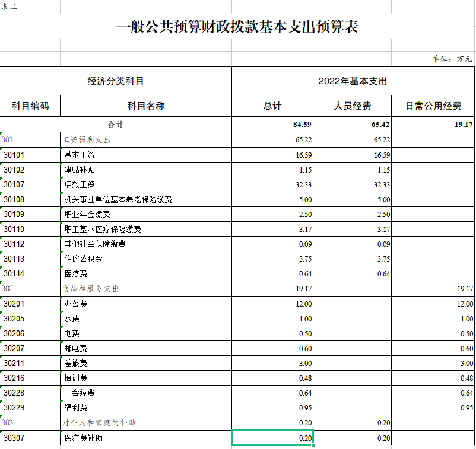Select the 总计 column header

(x=272, y=106)
